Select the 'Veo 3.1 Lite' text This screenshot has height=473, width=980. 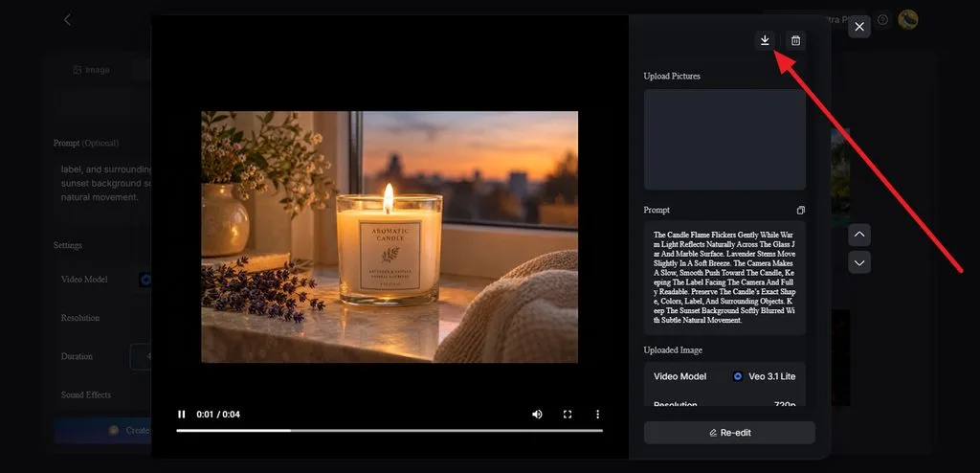coord(772,376)
